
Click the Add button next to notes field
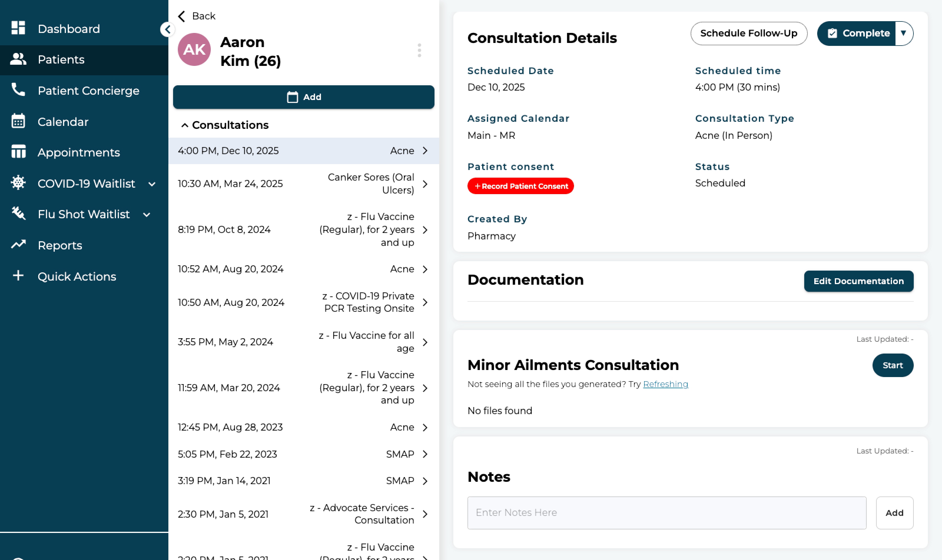coord(894,513)
